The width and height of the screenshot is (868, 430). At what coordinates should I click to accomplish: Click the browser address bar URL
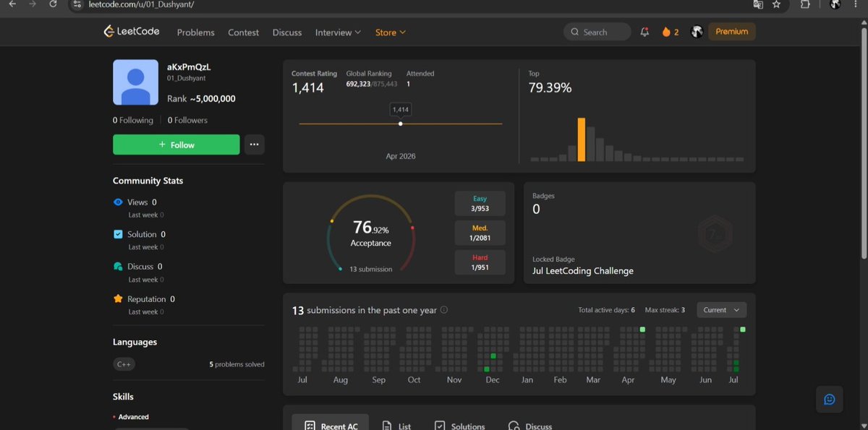point(141,4)
